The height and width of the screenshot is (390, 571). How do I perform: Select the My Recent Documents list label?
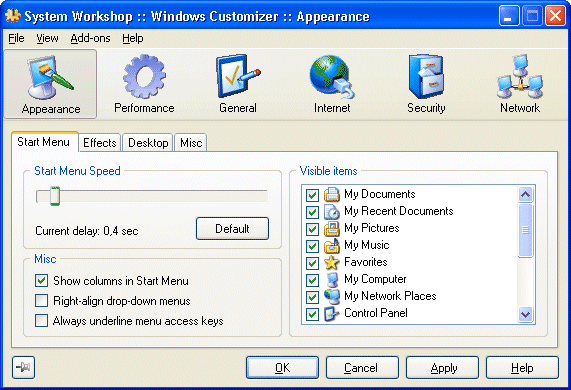399,212
